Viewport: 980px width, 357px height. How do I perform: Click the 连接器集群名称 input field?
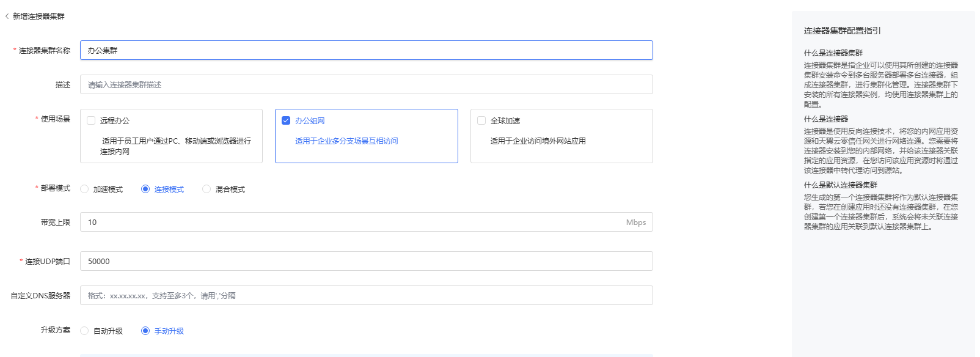366,50
